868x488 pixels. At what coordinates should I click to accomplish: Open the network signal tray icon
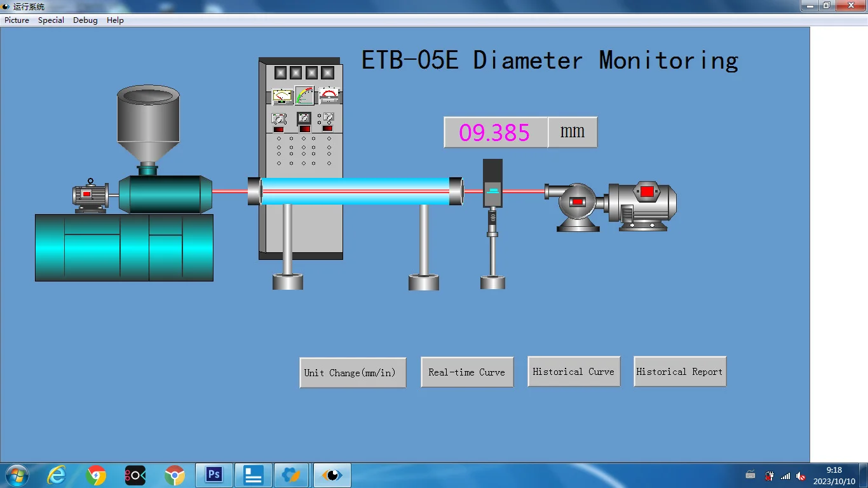point(785,475)
